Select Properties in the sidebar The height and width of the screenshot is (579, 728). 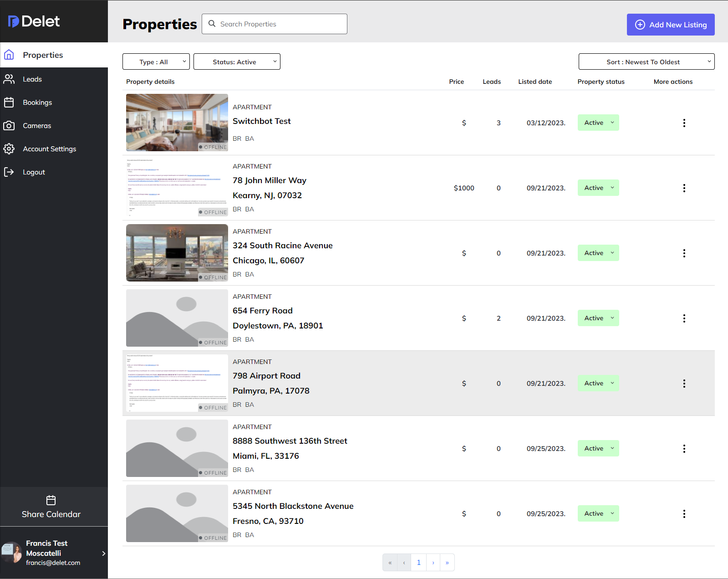click(x=43, y=55)
